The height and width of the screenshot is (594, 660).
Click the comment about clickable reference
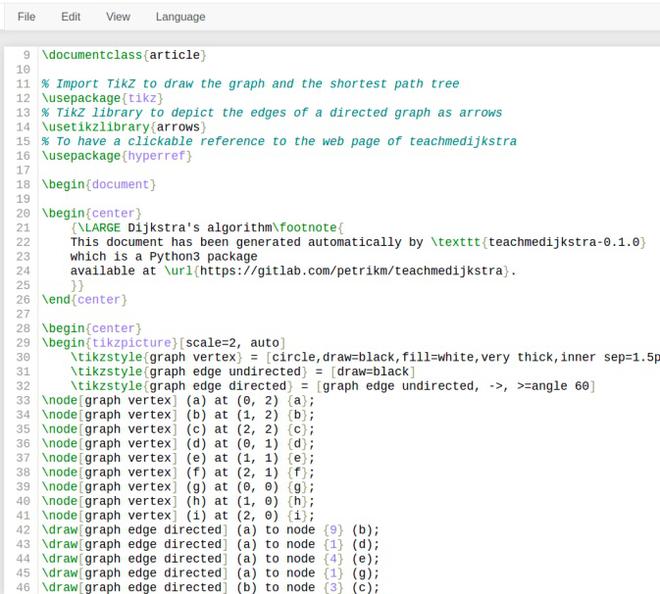tap(279, 141)
